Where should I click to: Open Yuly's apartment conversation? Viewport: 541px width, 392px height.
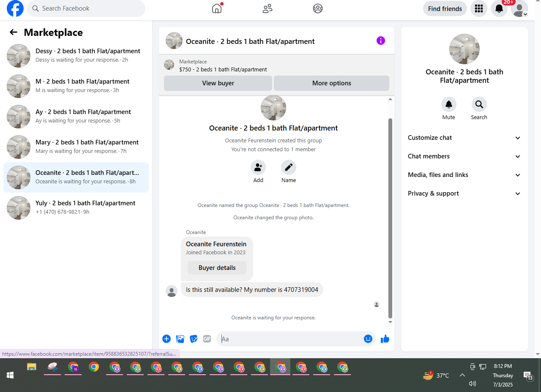click(76, 208)
